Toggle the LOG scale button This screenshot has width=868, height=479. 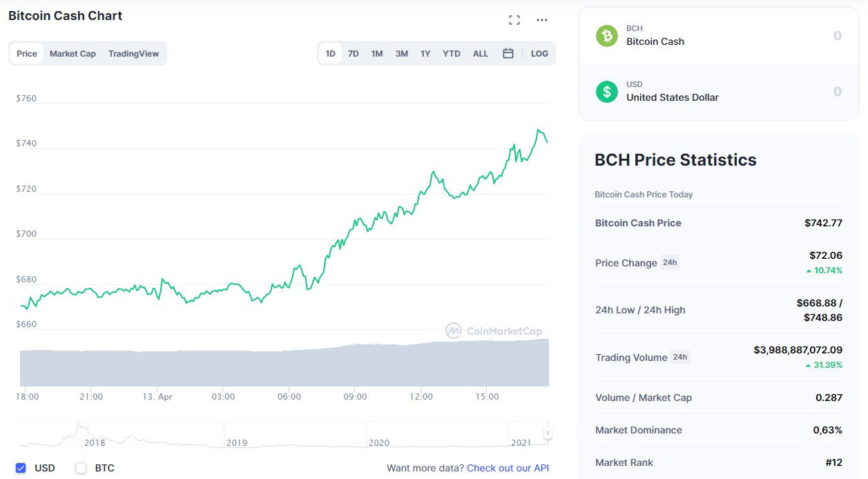(x=539, y=53)
